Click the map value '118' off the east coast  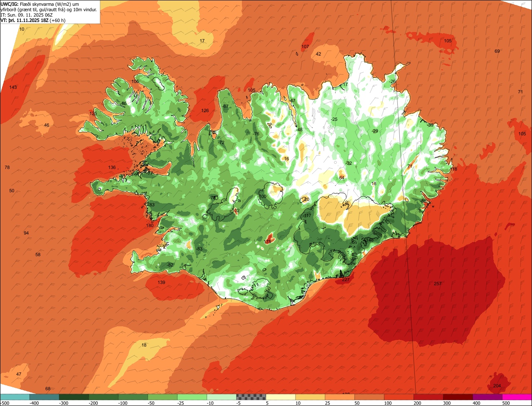pyautogui.click(x=453, y=169)
